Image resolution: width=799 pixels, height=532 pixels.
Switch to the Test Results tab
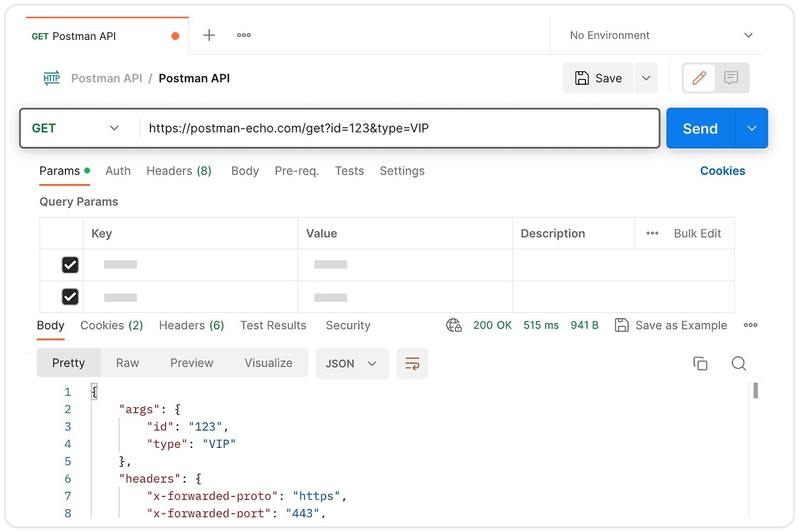click(x=273, y=325)
